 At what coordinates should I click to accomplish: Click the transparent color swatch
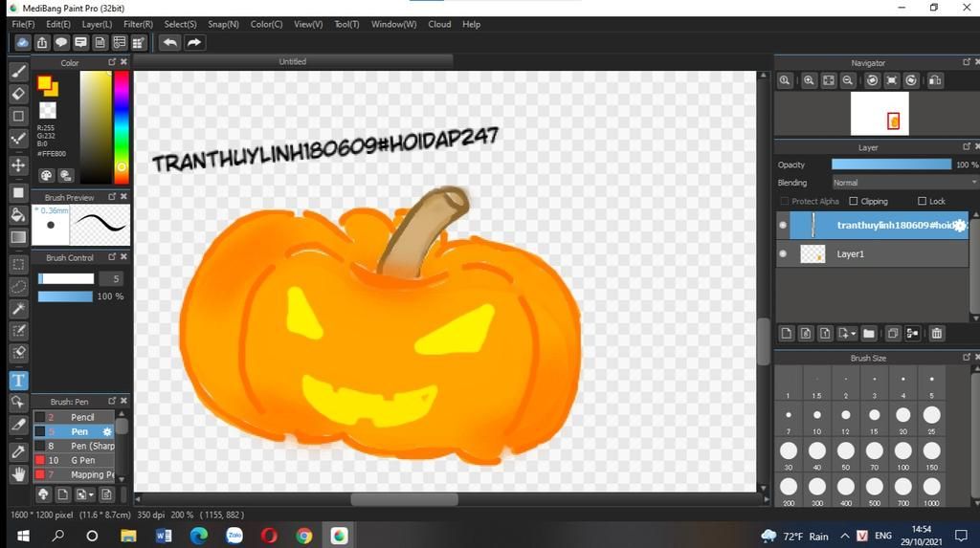48,110
